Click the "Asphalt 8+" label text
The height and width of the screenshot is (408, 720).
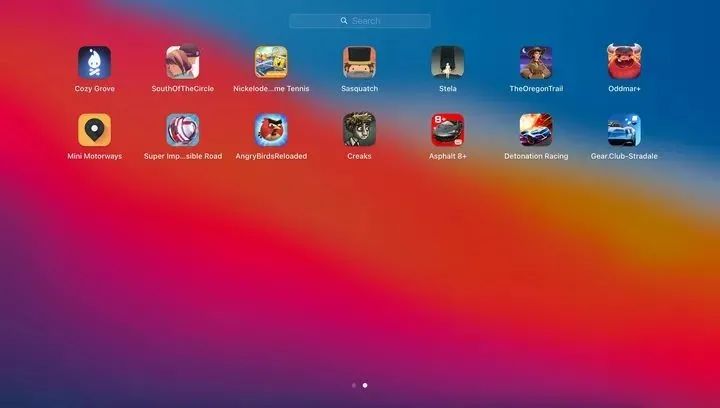(x=448, y=156)
